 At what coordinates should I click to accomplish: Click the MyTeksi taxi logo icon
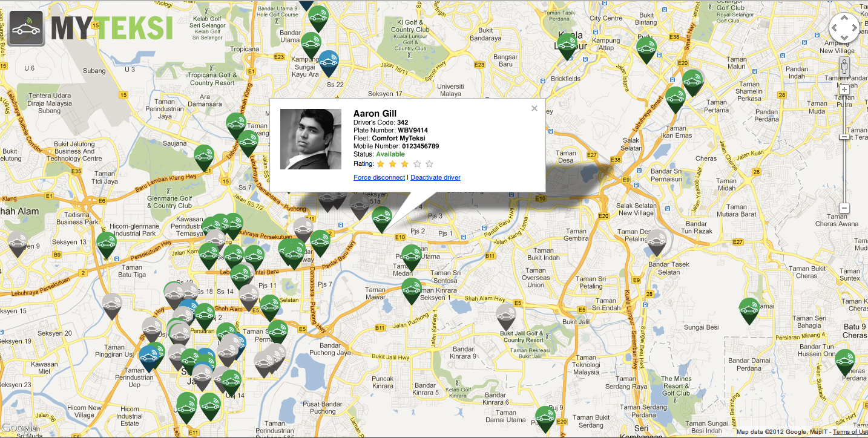point(27,28)
